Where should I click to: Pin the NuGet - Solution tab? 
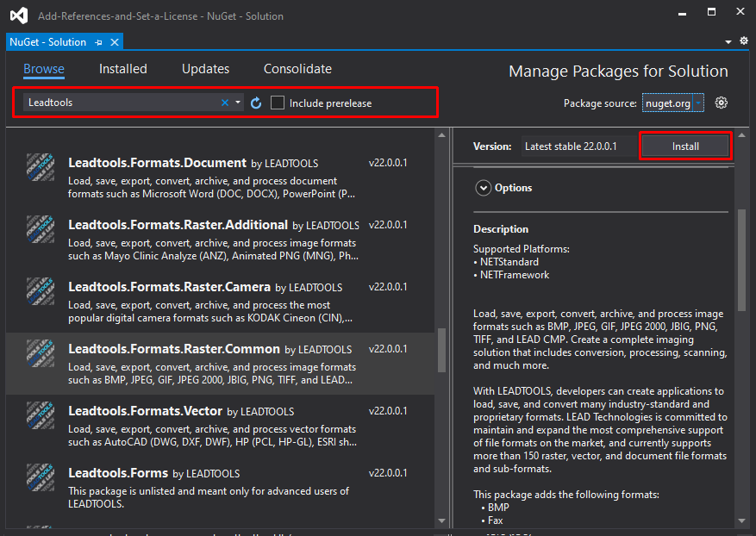click(99, 43)
